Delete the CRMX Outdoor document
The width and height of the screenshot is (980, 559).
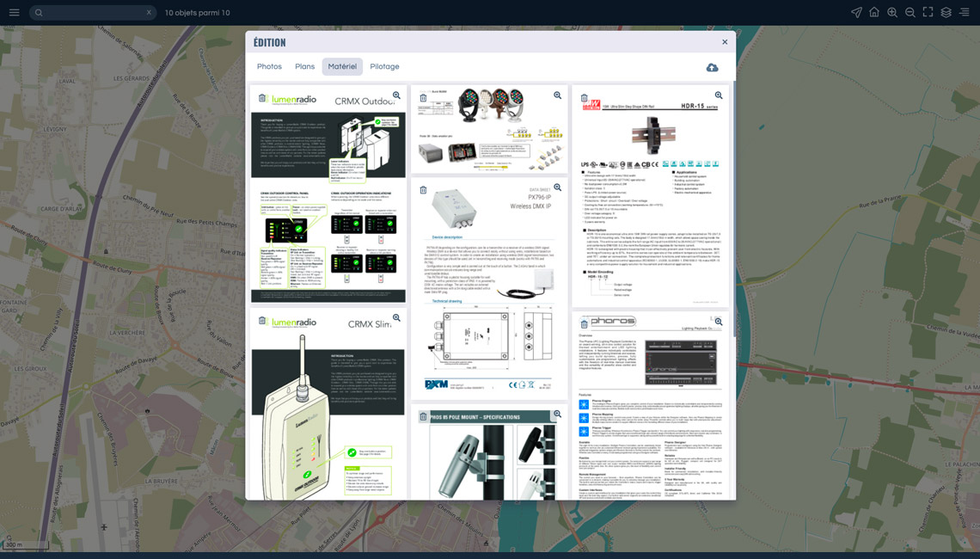click(x=262, y=98)
